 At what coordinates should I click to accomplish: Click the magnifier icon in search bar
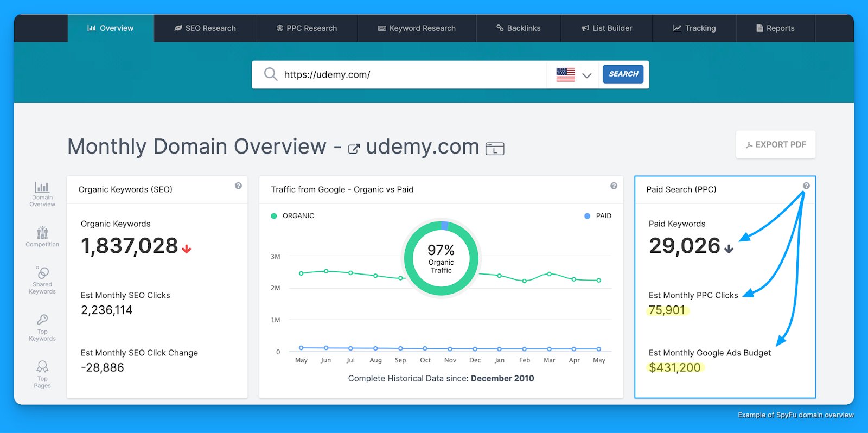pos(271,74)
